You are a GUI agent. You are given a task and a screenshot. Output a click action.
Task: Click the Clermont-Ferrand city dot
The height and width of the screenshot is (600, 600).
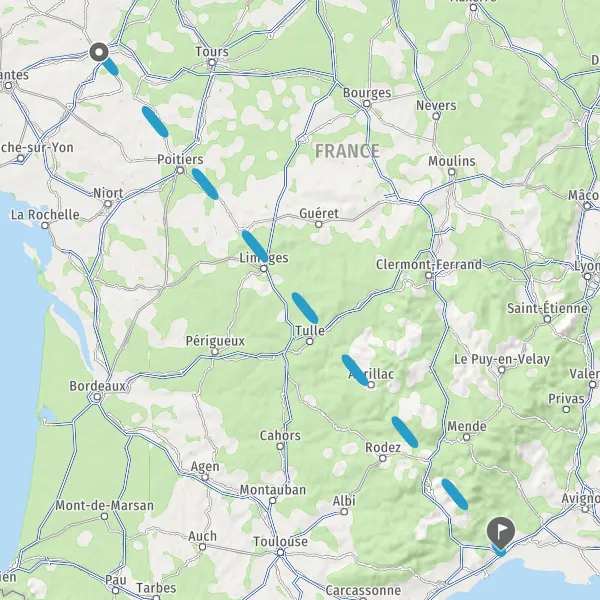[429, 275]
